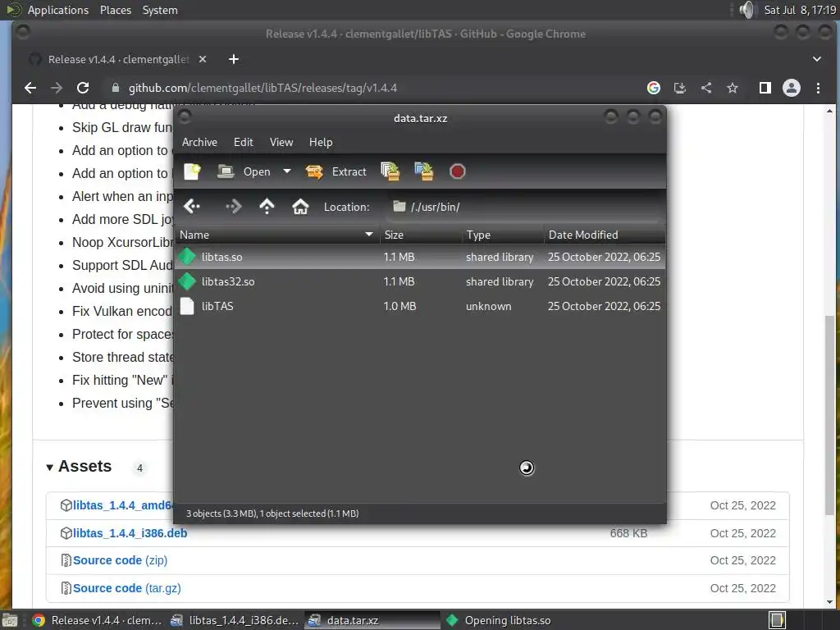Click the Google icon in the Chrome toolbar

coord(654,88)
